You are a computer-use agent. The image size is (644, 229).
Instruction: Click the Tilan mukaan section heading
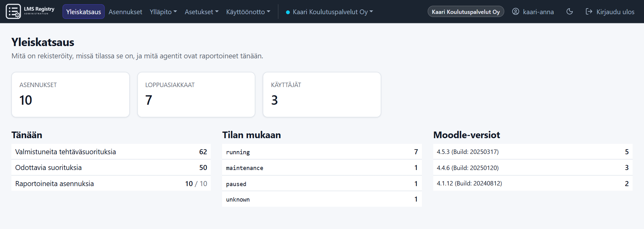click(x=252, y=135)
